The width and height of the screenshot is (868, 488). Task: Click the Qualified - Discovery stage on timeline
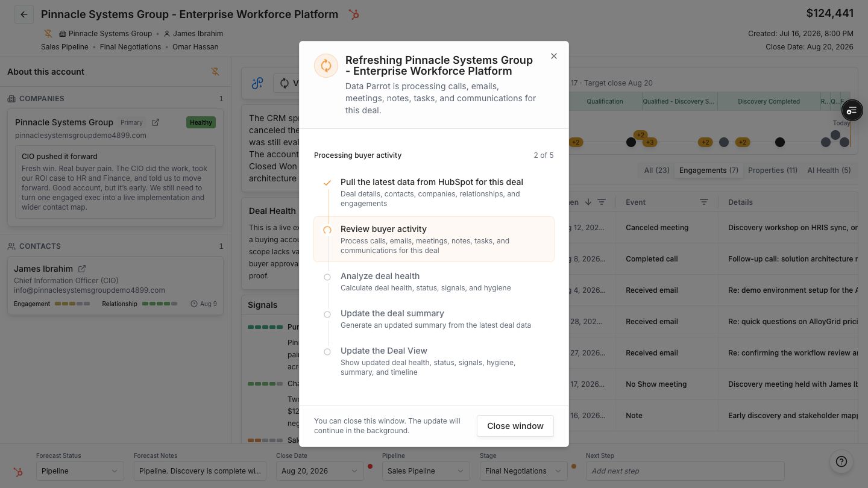coord(679,101)
